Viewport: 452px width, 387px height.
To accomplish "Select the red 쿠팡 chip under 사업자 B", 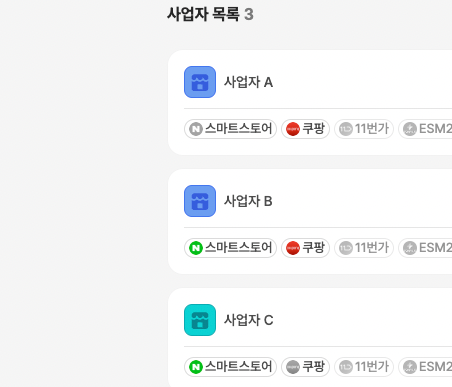I will 305,248.
